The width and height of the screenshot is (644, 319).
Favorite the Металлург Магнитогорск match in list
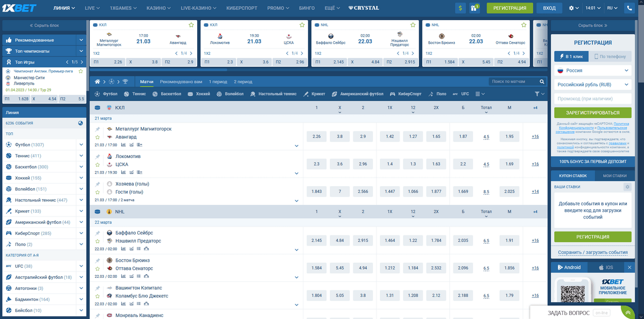98,137
